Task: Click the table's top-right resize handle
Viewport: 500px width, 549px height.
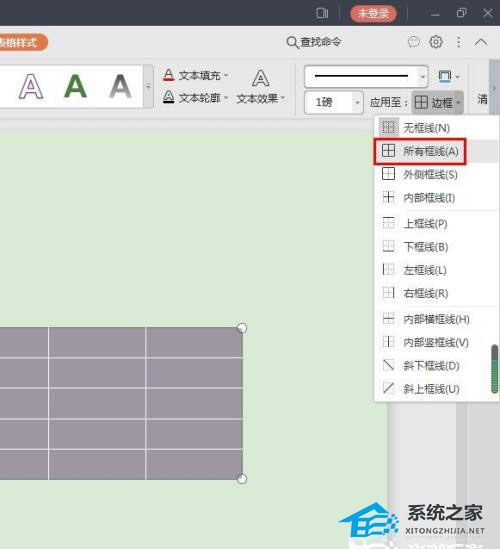Action: click(x=242, y=328)
